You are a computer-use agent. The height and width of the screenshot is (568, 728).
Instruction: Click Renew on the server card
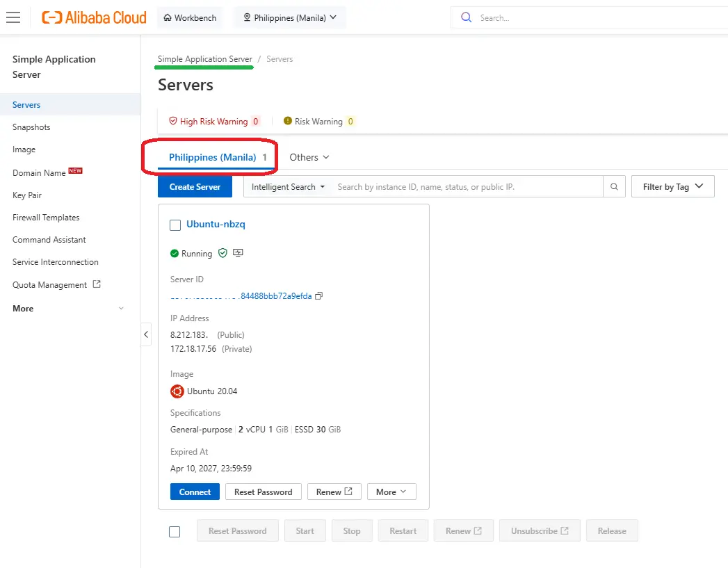334,492
